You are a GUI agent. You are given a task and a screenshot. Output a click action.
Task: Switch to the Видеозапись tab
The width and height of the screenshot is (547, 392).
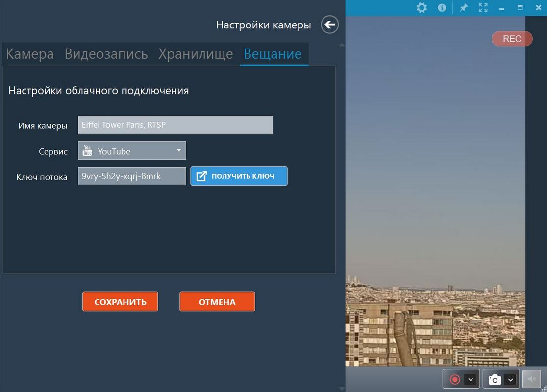(106, 54)
